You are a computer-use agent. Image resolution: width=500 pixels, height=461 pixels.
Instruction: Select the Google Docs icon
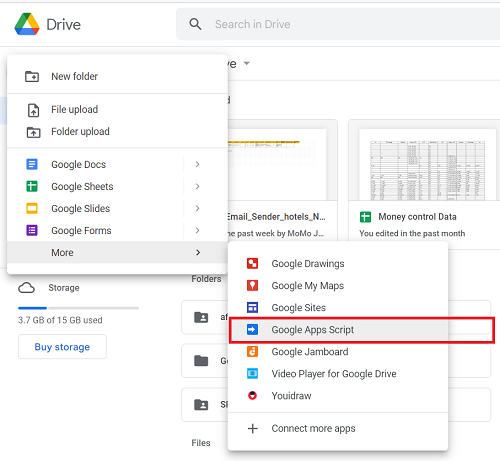click(32, 164)
